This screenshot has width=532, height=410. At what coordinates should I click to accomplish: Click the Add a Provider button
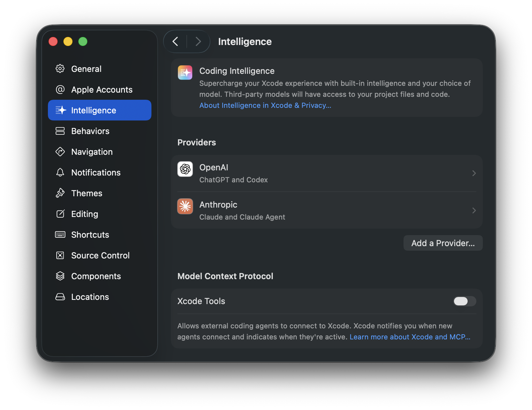pyautogui.click(x=443, y=243)
